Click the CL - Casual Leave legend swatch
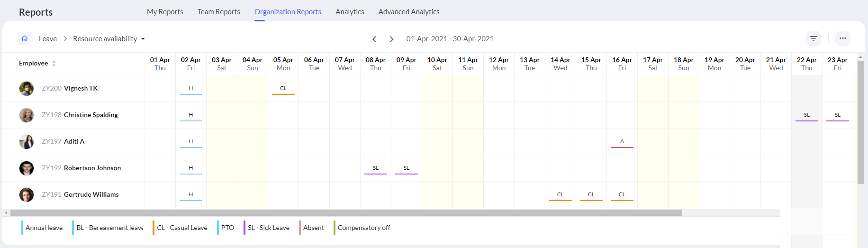The width and height of the screenshot is (868, 248). (x=154, y=228)
